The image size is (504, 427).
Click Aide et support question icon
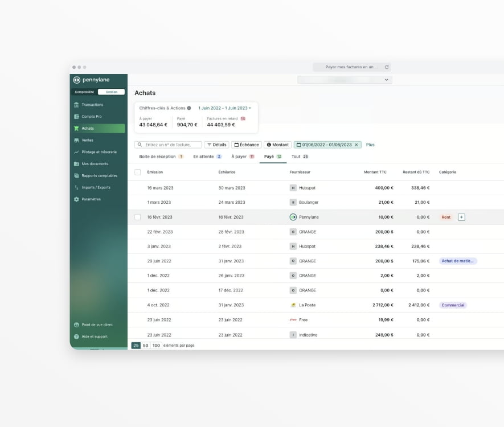pos(76,336)
